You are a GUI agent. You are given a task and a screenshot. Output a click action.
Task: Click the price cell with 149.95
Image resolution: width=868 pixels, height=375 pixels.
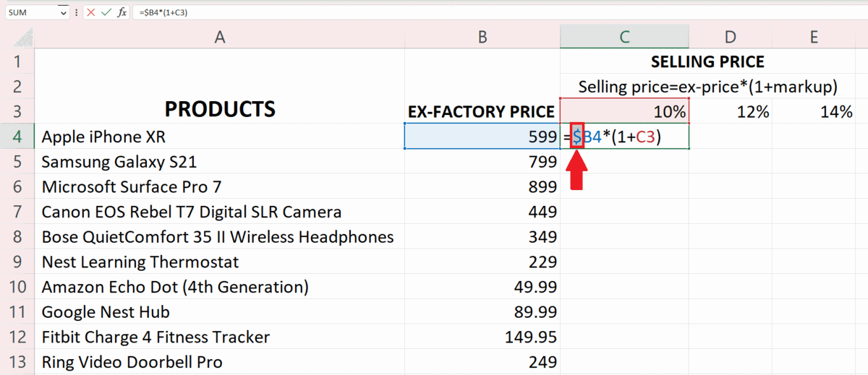click(482, 337)
